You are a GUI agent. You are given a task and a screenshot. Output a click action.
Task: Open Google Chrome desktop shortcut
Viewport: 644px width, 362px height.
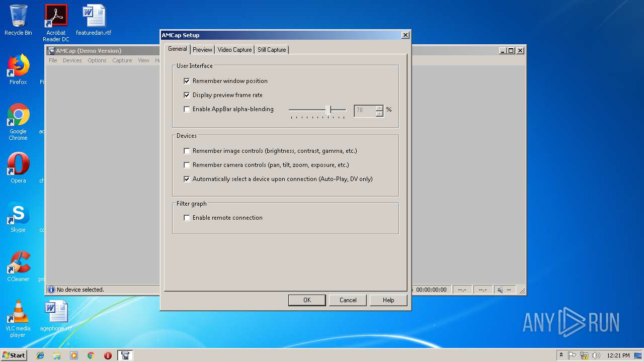pyautogui.click(x=18, y=122)
